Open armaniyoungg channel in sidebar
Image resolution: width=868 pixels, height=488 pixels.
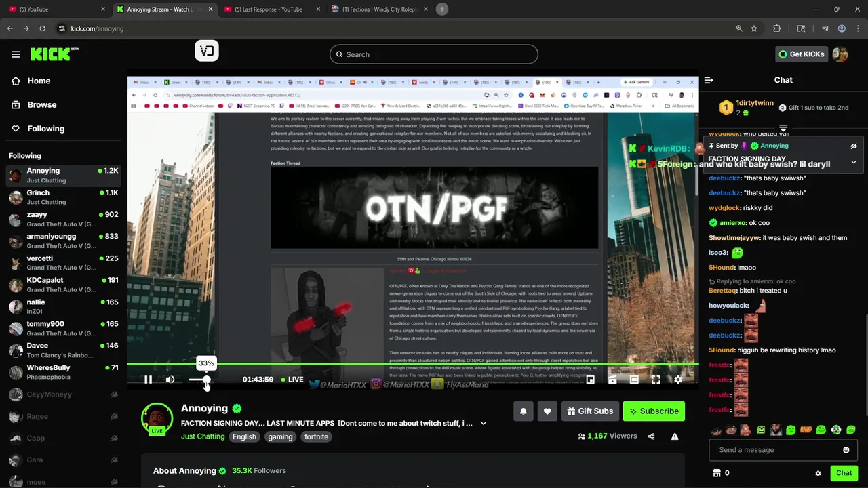tap(64, 241)
